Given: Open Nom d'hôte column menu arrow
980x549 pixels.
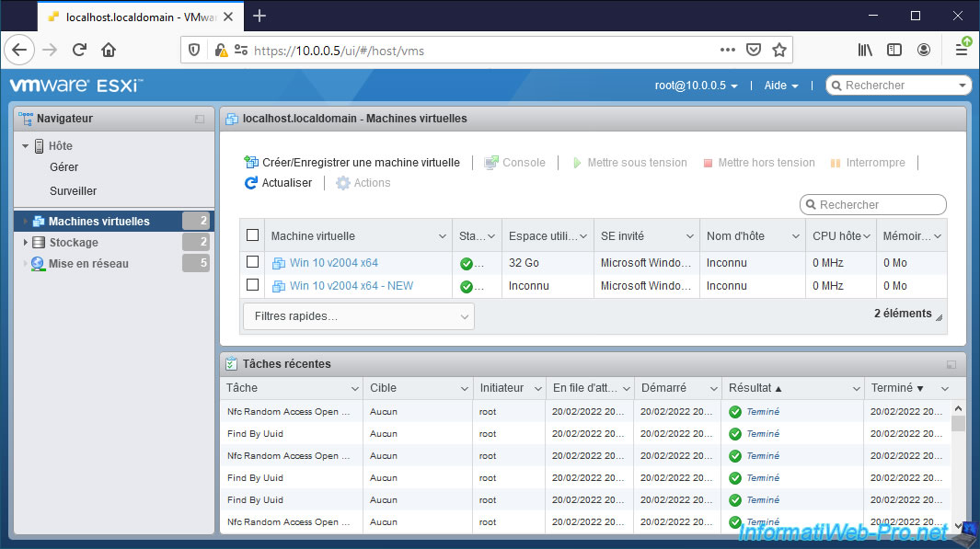Looking at the screenshot, I should (x=796, y=236).
